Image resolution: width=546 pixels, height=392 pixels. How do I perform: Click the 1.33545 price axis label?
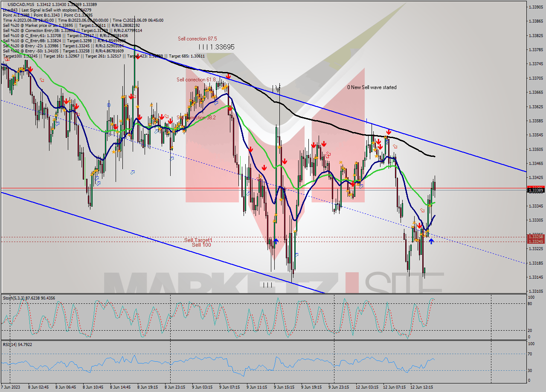(536, 135)
